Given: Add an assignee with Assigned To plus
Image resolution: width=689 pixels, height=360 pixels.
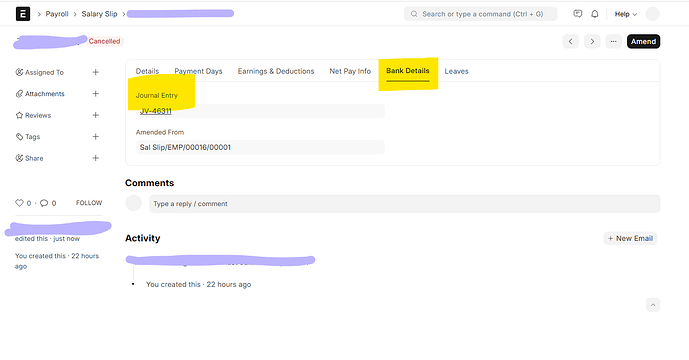Looking at the screenshot, I should (95, 72).
